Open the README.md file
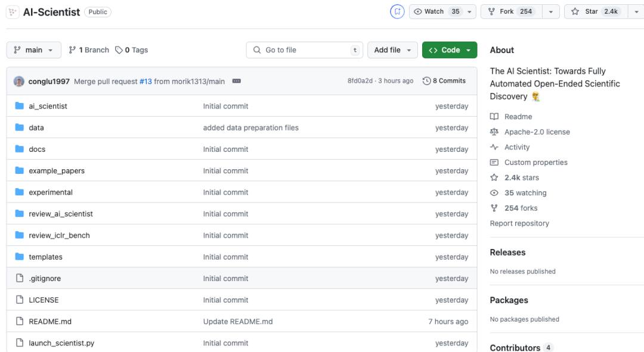The image size is (644, 352). (x=50, y=321)
